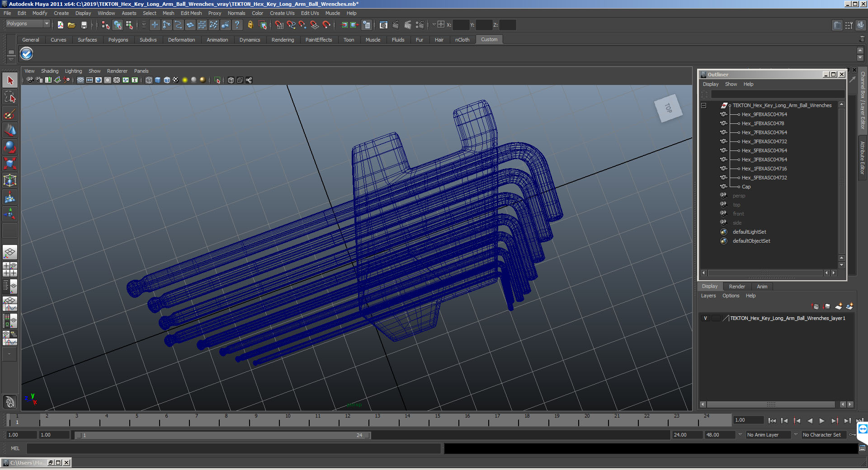
Task: Move selected layer up in layer editor
Action: click(816, 306)
